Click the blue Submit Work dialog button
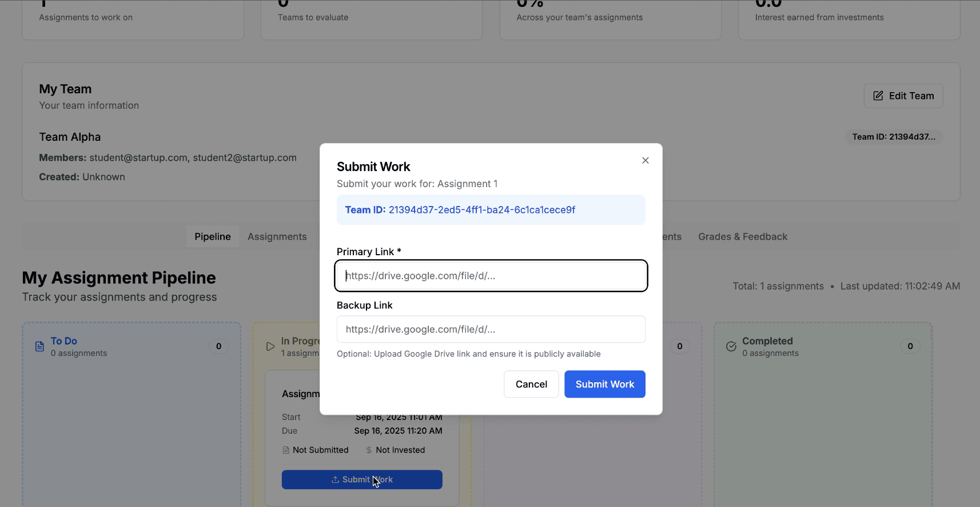 (x=604, y=384)
